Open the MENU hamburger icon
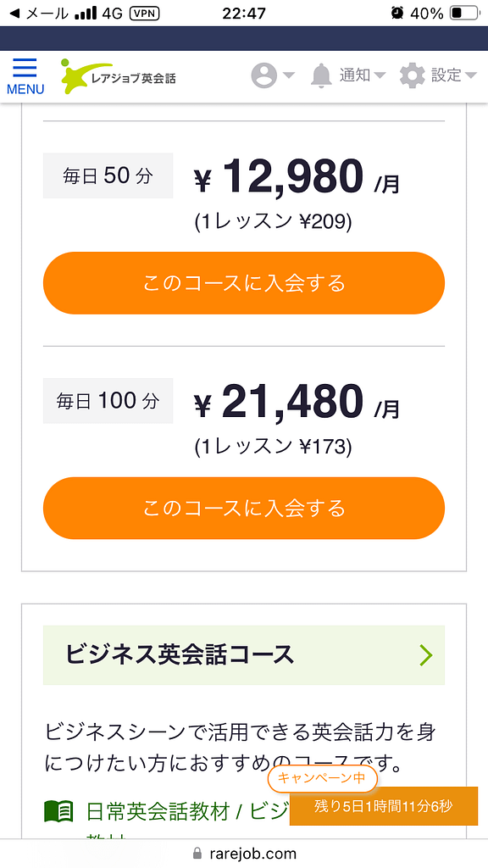This screenshot has height=868, width=488. tap(25, 70)
